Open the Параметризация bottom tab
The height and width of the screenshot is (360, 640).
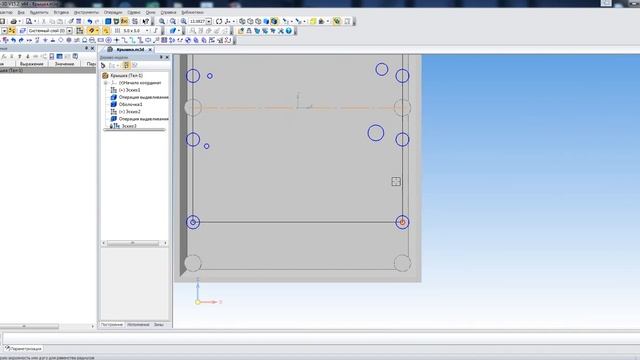pyautogui.click(x=24, y=349)
